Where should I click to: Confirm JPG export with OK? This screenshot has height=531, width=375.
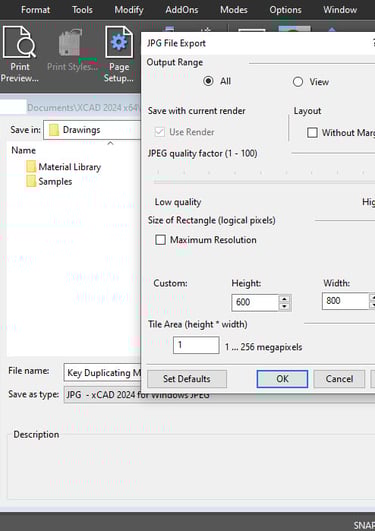point(282,379)
